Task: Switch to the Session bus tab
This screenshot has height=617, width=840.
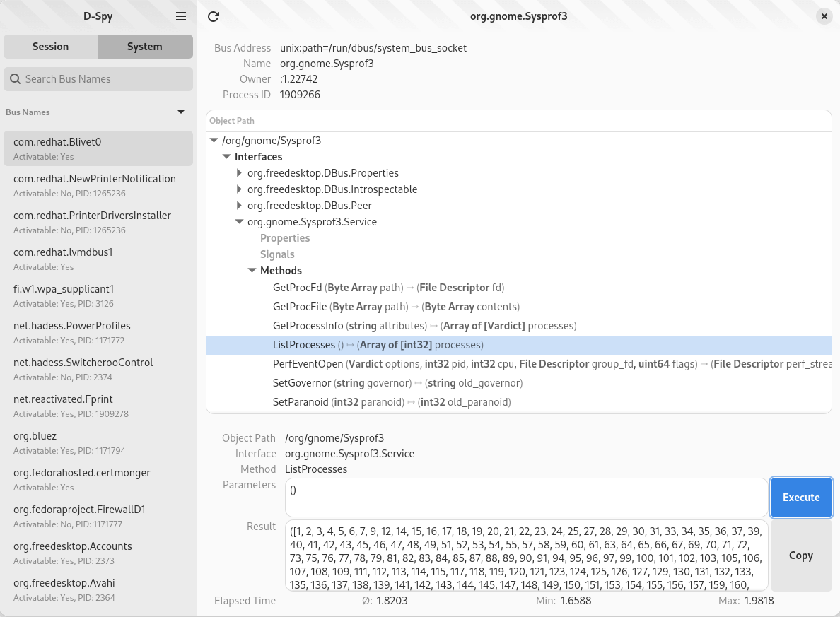Action: coord(50,47)
